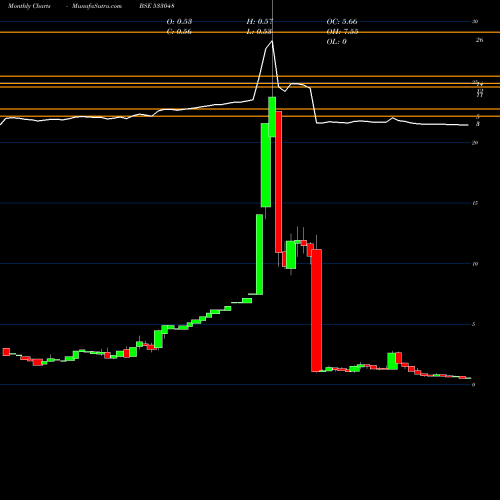
Task: Select the 'OL: 0' reading
Action: click(337, 41)
